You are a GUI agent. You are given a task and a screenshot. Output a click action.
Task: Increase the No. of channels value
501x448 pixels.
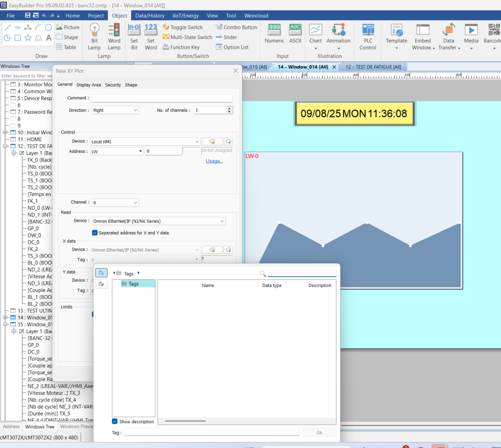(230, 108)
